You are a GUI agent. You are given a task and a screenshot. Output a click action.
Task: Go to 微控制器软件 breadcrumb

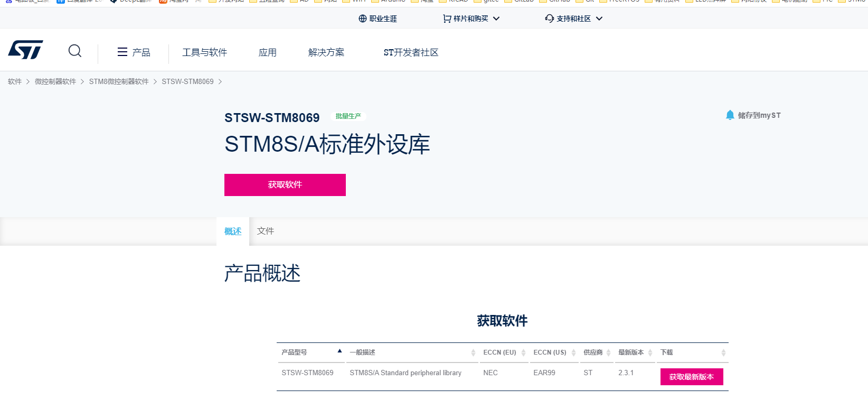pyautogui.click(x=55, y=81)
